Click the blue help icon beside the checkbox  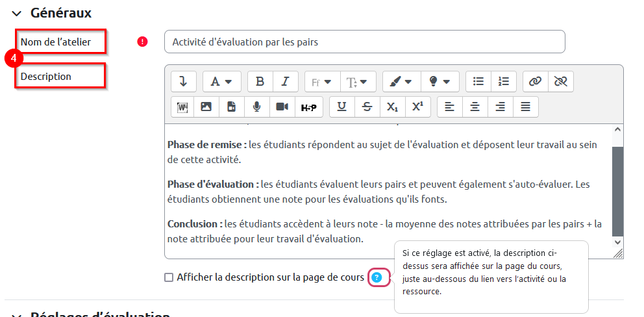[x=377, y=278]
